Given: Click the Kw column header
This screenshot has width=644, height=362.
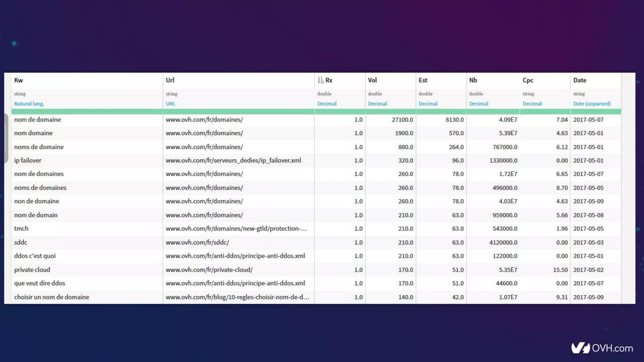Looking at the screenshot, I should point(19,80).
